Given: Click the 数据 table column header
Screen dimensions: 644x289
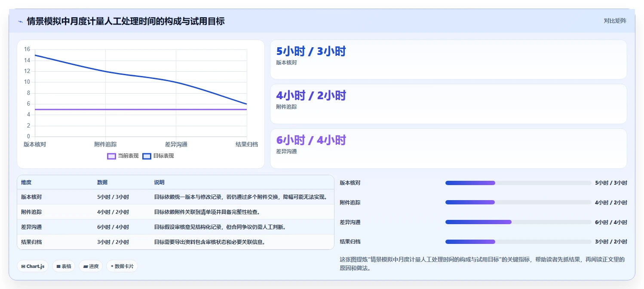Looking at the screenshot, I should [x=102, y=183].
